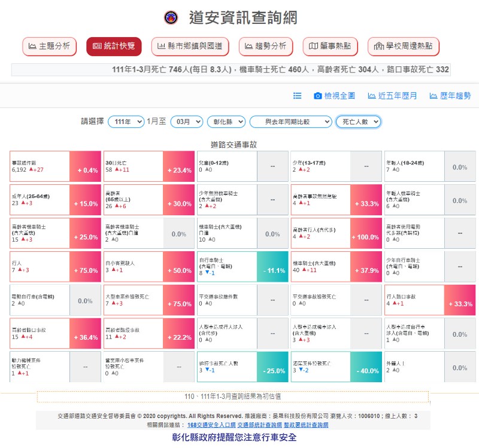Click the 行人路口事故 +33.3% card
Viewport: 479px width, 448px height.
(430, 300)
